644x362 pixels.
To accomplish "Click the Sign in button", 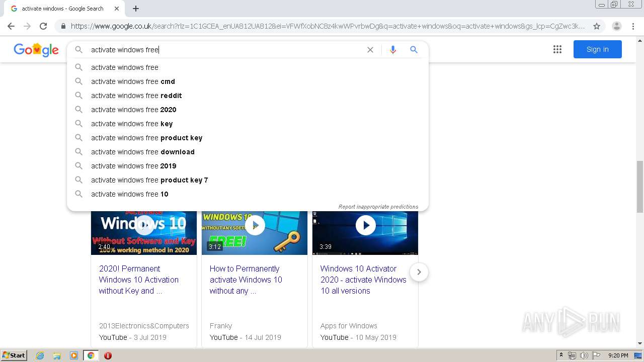I will pos(598,49).
